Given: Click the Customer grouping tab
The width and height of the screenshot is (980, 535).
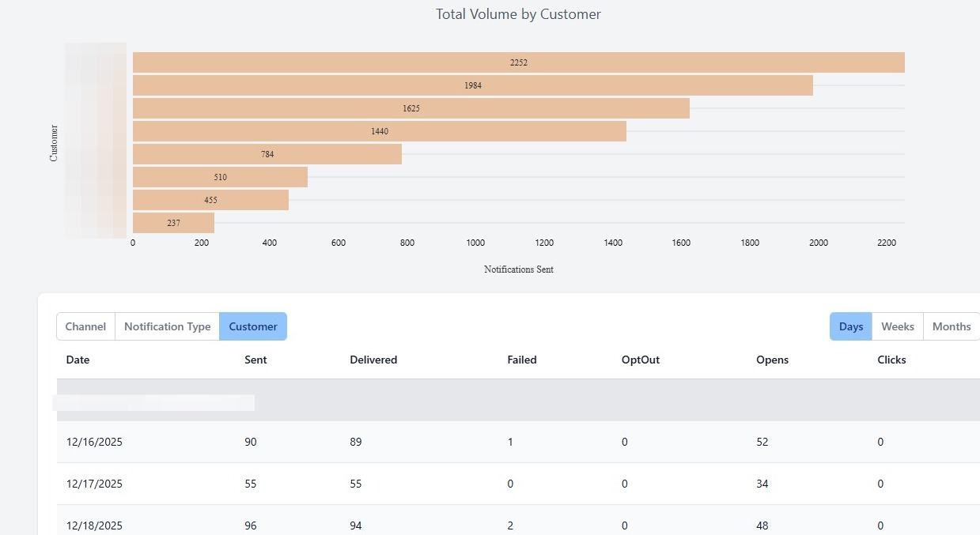Looking at the screenshot, I should tap(253, 326).
